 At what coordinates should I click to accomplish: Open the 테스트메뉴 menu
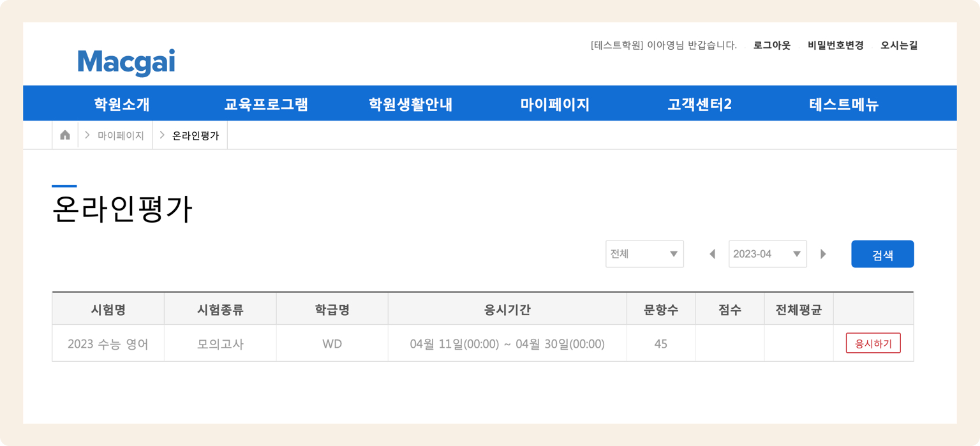coord(843,104)
